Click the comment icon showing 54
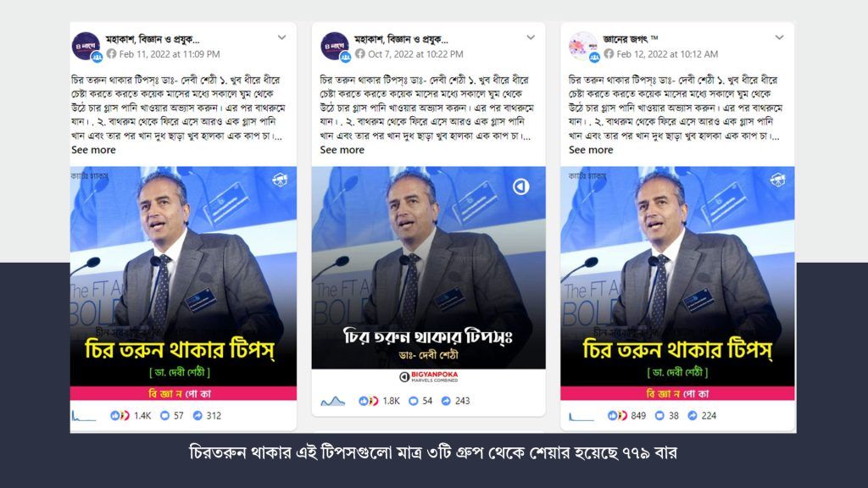Screen dimensions: 868x488 click(x=413, y=401)
